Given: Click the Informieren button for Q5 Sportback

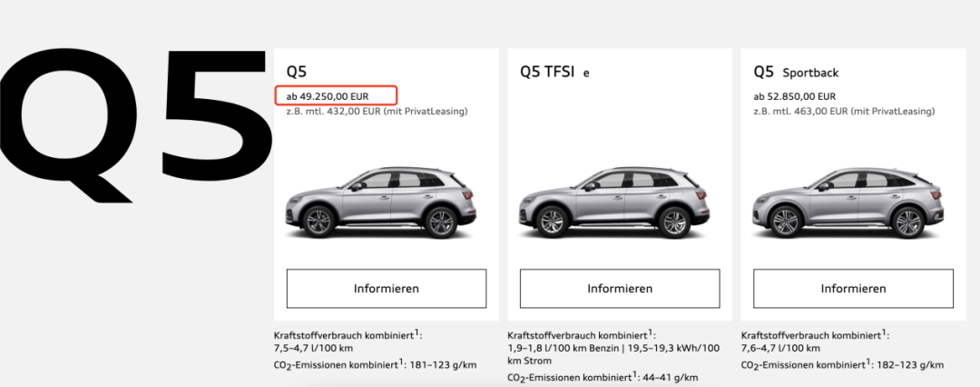Looking at the screenshot, I should [x=853, y=289].
